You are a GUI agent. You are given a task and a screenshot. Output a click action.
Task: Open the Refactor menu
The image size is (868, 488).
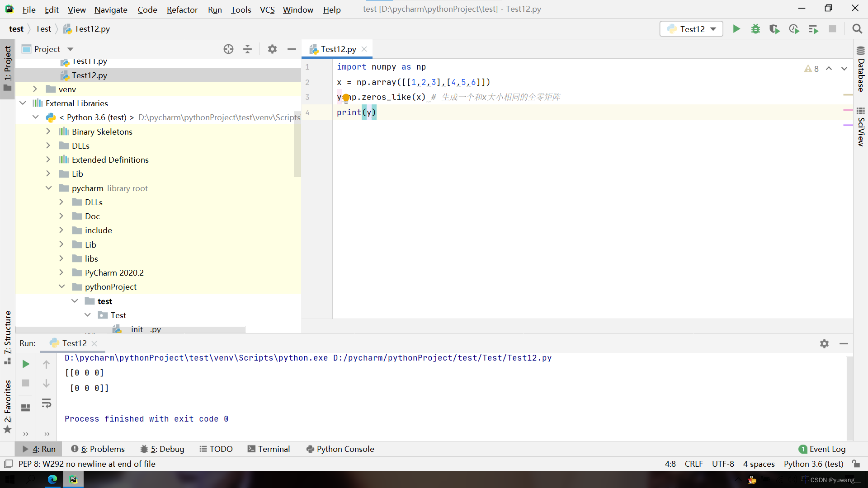click(x=182, y=9)
